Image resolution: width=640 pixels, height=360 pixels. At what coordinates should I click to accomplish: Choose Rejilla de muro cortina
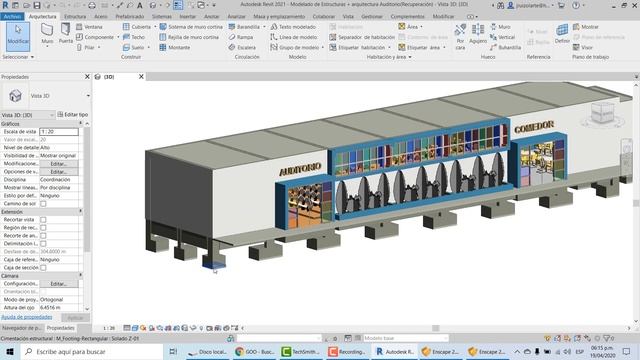click(x=189, y=37)
